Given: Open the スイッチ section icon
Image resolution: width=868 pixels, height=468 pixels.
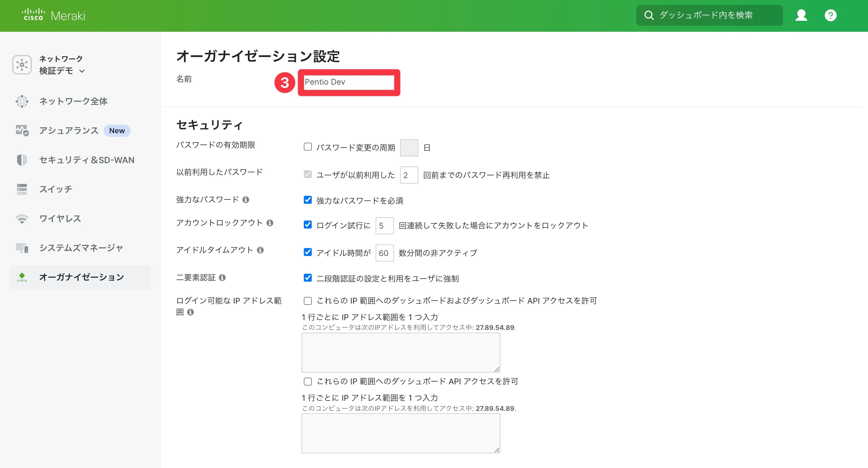Looking at the screenshot, I should pyautogui.click(x=22, y=189).
